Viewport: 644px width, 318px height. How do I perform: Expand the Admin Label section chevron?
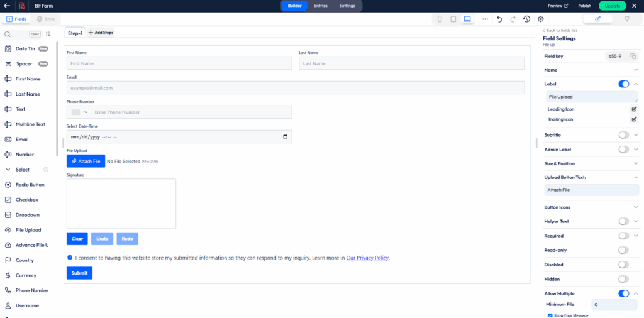636,150
